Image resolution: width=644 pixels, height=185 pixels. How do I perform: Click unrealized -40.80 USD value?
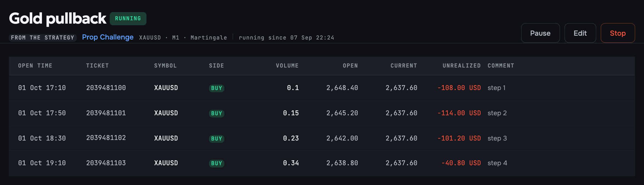461,163
